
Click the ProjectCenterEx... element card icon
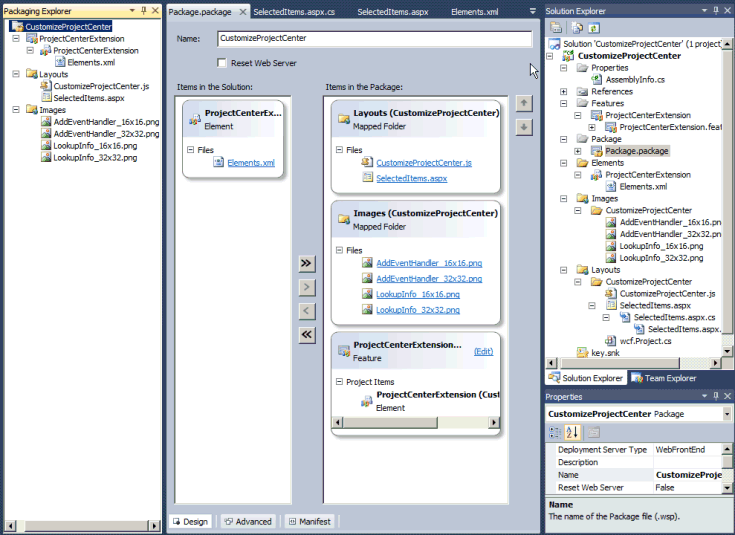195,120
